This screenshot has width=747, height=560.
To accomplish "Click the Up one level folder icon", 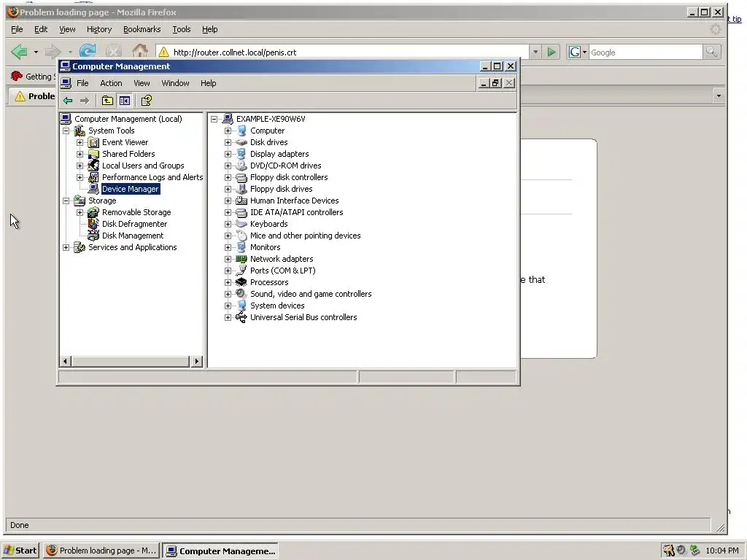I will [x=107, y=101].
